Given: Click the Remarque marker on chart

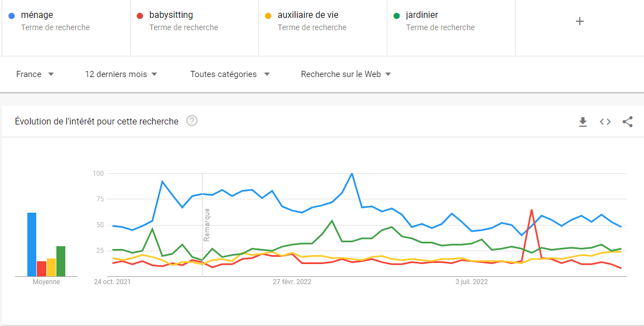Looking at the screenshot, I should pos(206,224).
